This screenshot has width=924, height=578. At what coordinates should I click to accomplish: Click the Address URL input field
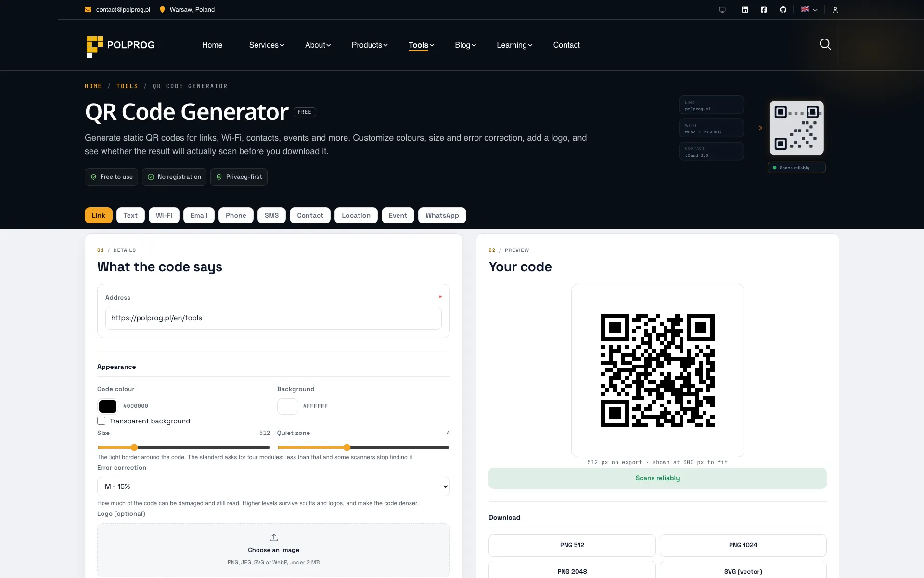click(x=273, y=318)
